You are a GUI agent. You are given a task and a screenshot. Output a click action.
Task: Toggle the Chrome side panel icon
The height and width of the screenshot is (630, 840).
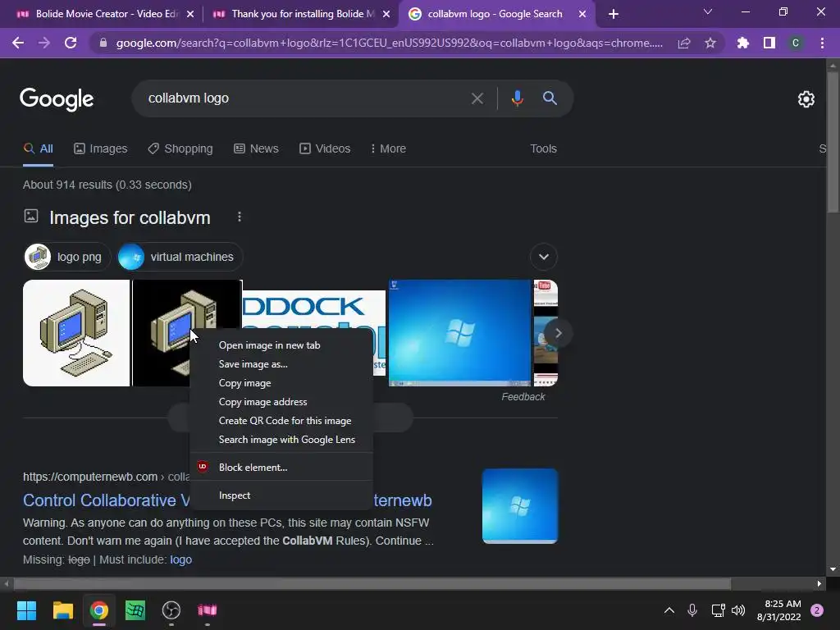(769, 43)
